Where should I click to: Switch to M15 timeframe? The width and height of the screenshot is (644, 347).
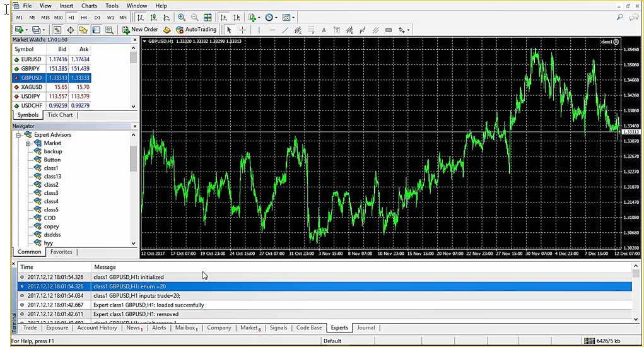(x=45, y=17)
